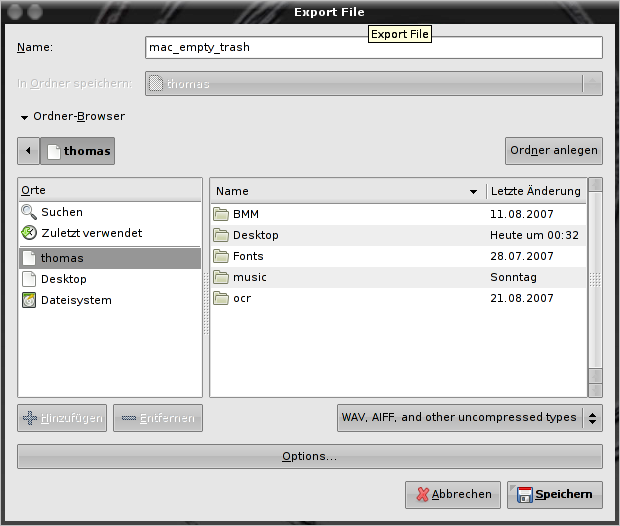Click the Fonts folder icon
Screen dimensions: 620x526
(x=221, y=256)
